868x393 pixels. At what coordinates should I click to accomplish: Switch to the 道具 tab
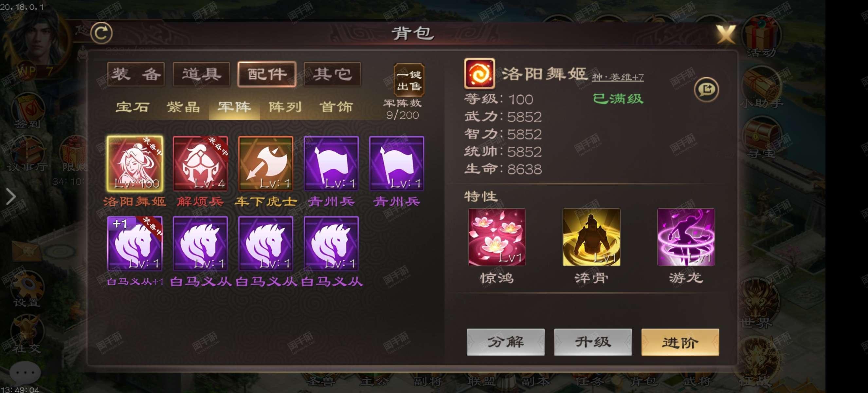tap(201, 74)
